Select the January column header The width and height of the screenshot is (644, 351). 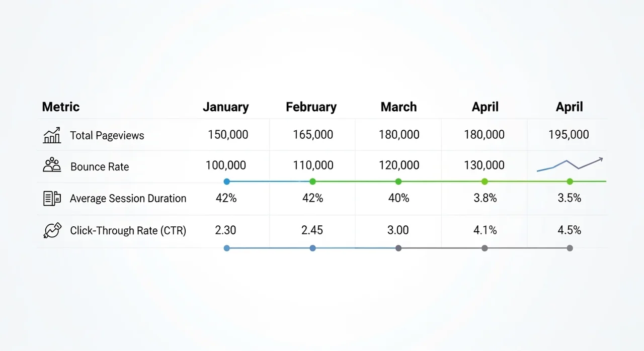point(226,107)
